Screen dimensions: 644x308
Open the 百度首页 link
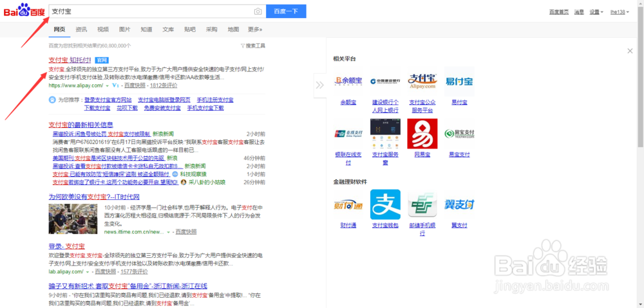point(559,12)
